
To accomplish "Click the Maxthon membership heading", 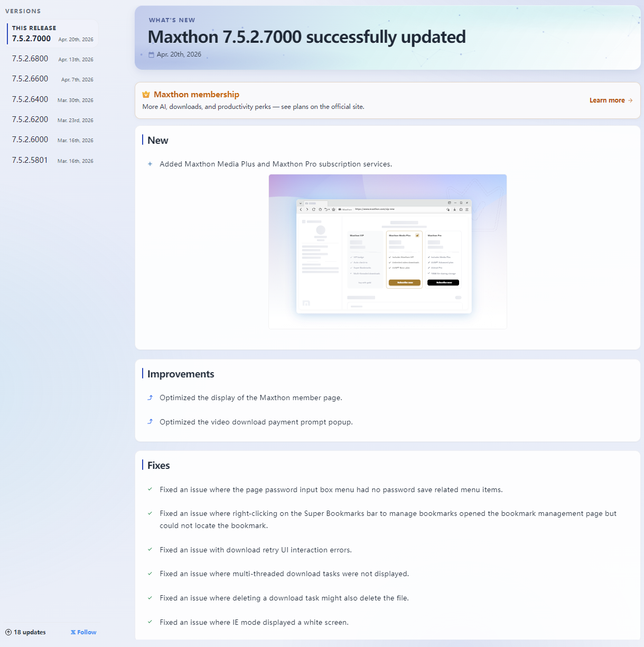I will 196,95.
